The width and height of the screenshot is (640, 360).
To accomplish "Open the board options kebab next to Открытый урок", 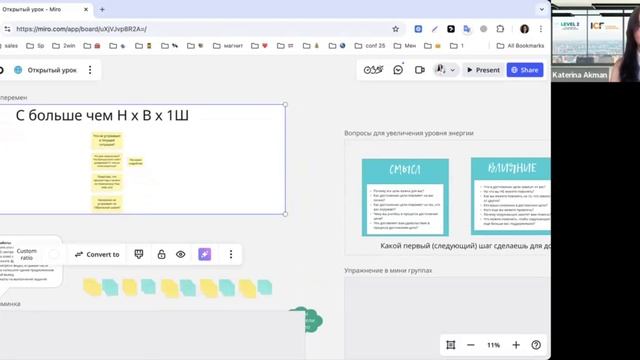I will point(90,70).
